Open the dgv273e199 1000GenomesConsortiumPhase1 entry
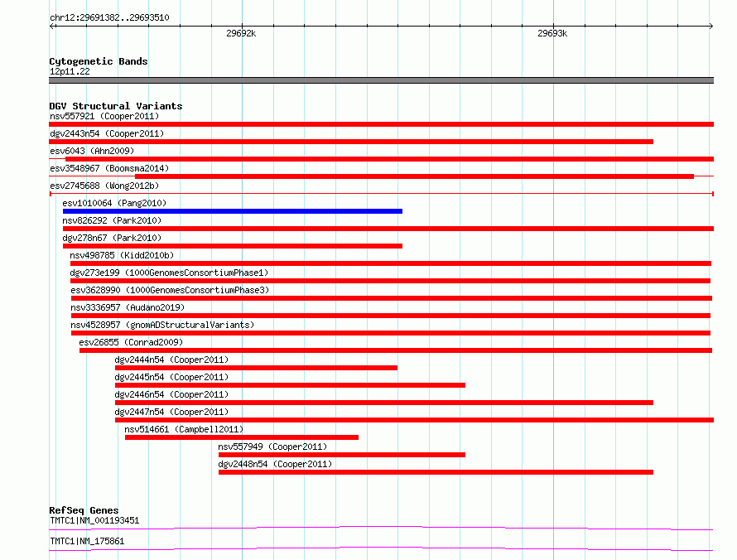The image size is (737, 560). pyautogui.click(x=169, y=273)
